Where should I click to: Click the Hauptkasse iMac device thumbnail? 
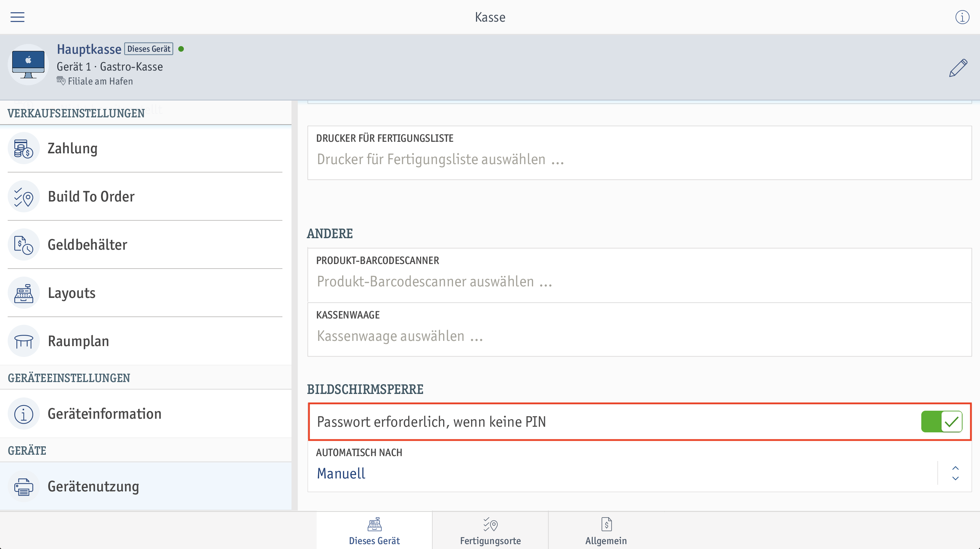tap(28, 64)
